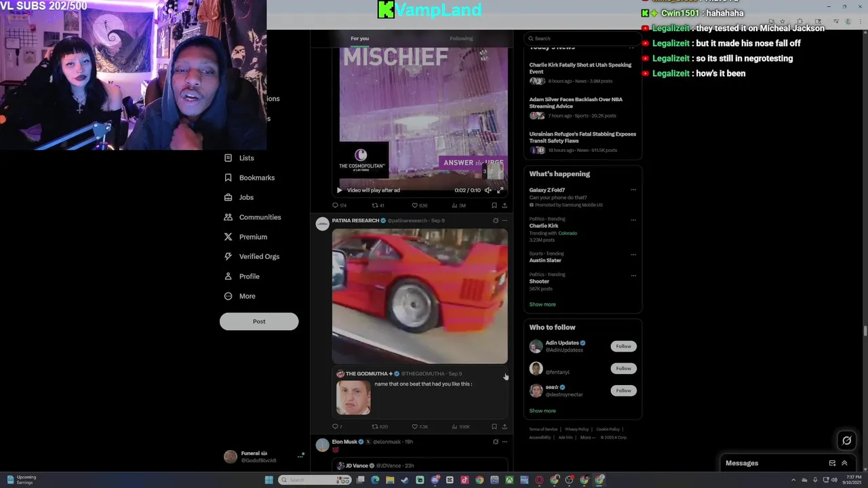Go to Profile in the sidebar
Image resolution: width=868 pixels, height=488 pixels.
241,276
